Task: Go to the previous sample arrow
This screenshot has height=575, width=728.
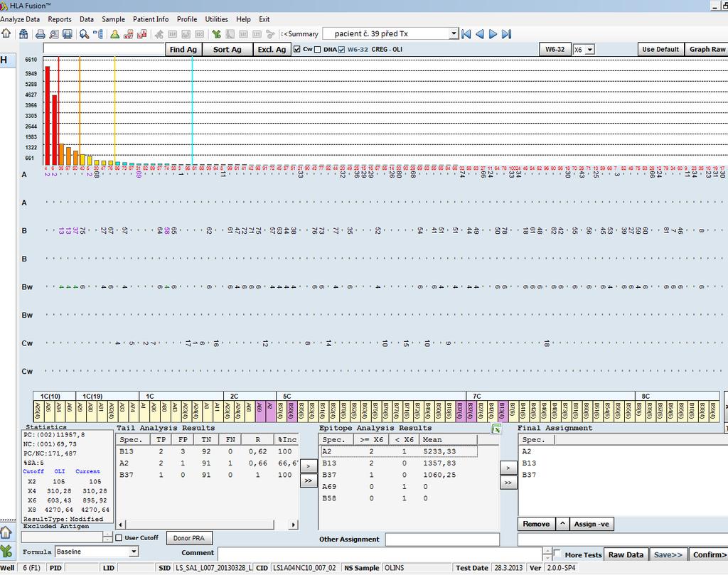Action: (x=480, y=34)
